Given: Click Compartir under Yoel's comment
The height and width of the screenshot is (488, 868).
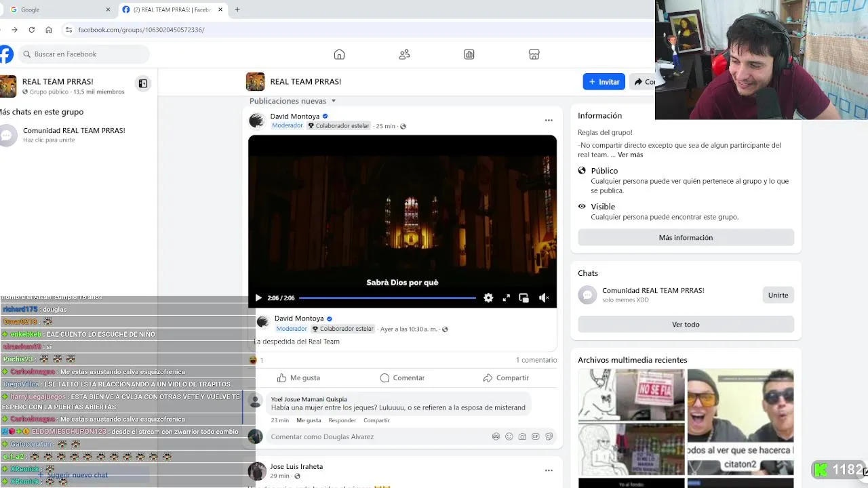Looking at the screenshot, I should (x=376, y=420).
